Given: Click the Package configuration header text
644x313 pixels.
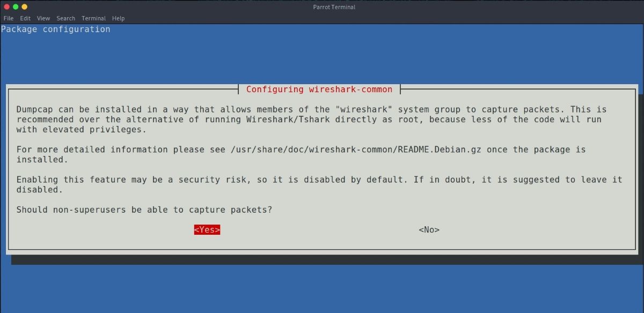Looking at the screenshot, I should point(55,29).
